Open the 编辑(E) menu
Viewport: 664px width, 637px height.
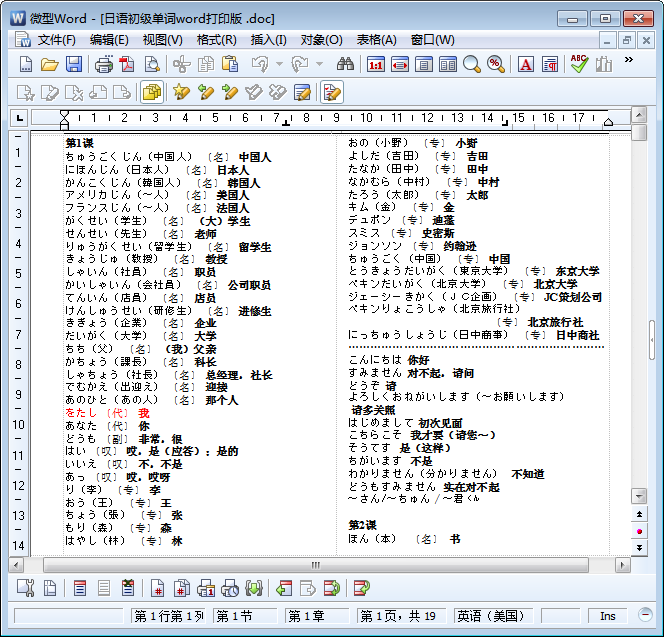click(109, 40)
